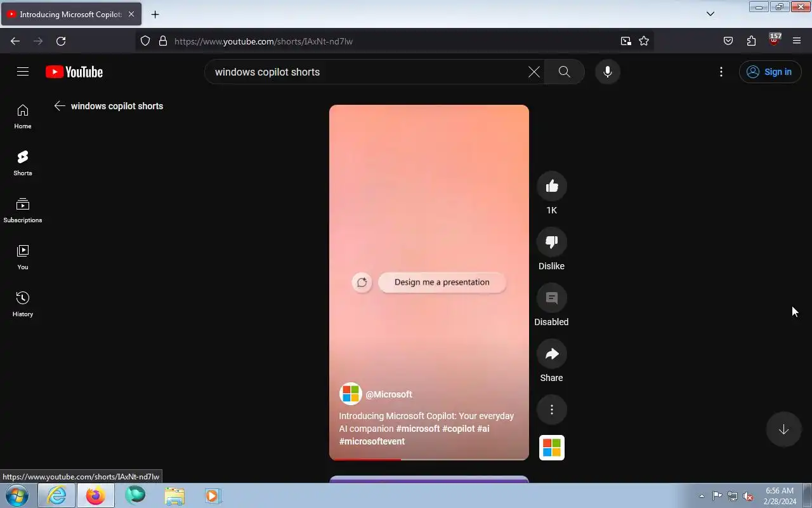812x508 pixels.
Task: Open Home in the left sidebar
Action: click(23, 117)
